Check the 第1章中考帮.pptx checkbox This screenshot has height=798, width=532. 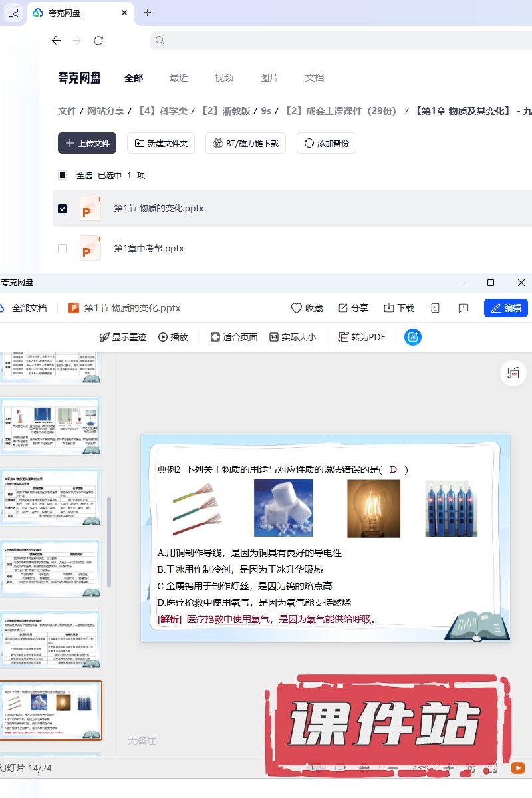(63, 249)
